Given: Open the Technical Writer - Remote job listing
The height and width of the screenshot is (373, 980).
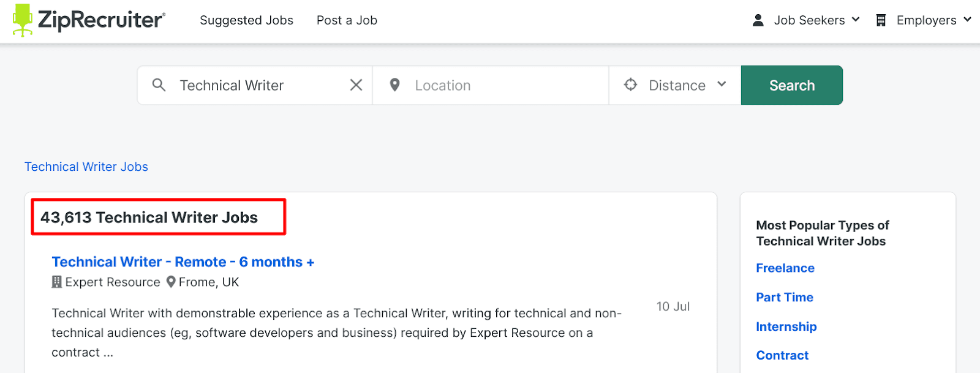Looking at the screenshot, I should [183, 262].
